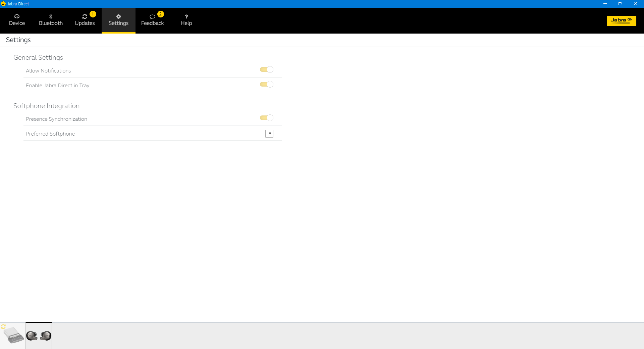Select the USB dongle device thumbnail
Viewport: 644px width, 349px height.
tap(13, 335)
